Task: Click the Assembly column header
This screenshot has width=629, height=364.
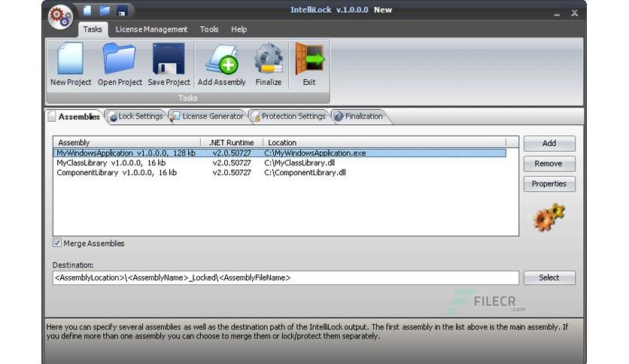Action: point(126,142)
